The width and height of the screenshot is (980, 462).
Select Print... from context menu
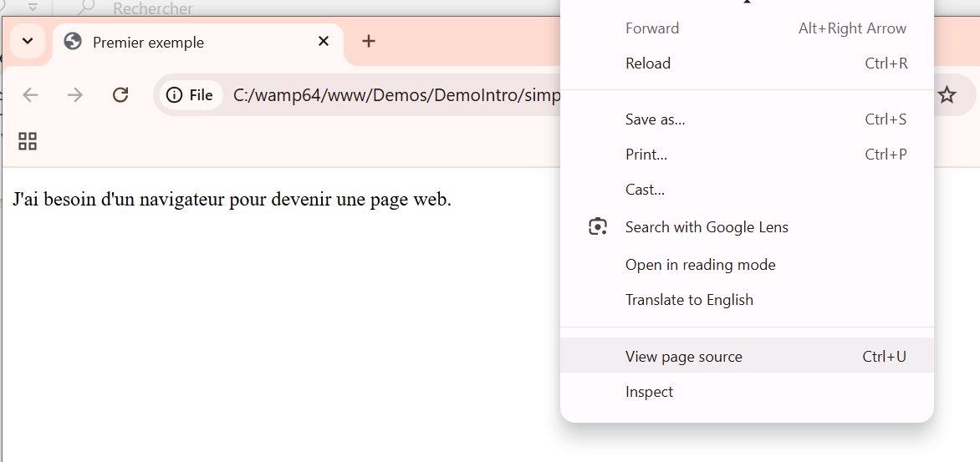747,155
